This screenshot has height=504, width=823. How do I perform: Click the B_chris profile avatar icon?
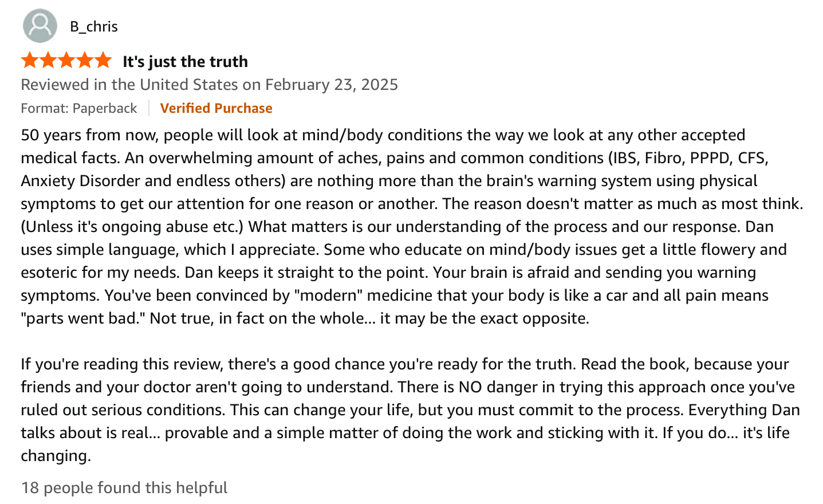tap(40, 26)
